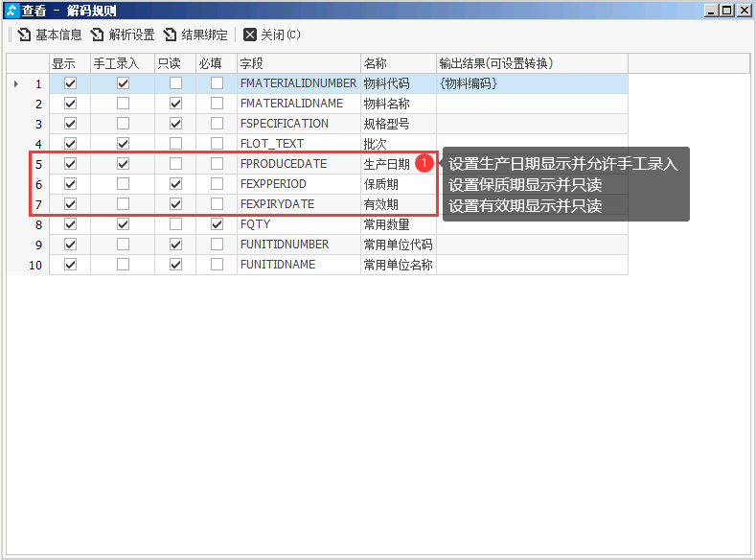Click the 物料代码 name cell
Screen dimensions: 756x560
point(399,83)
